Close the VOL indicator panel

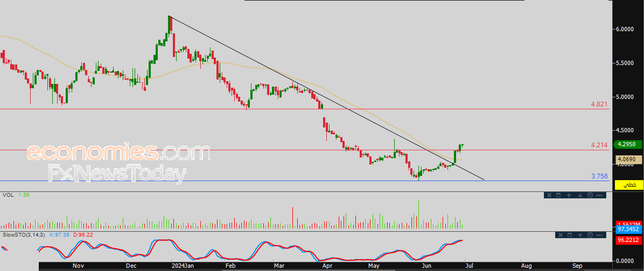549,195
